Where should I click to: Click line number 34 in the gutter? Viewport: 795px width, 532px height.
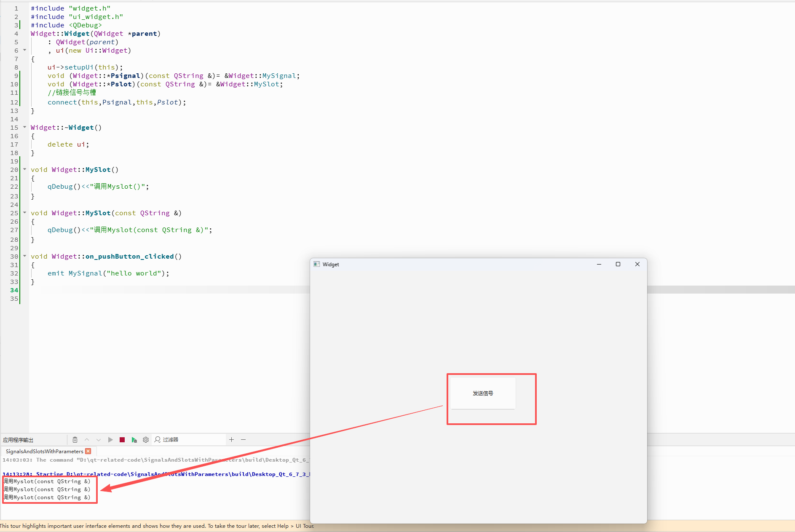point(14,290)
